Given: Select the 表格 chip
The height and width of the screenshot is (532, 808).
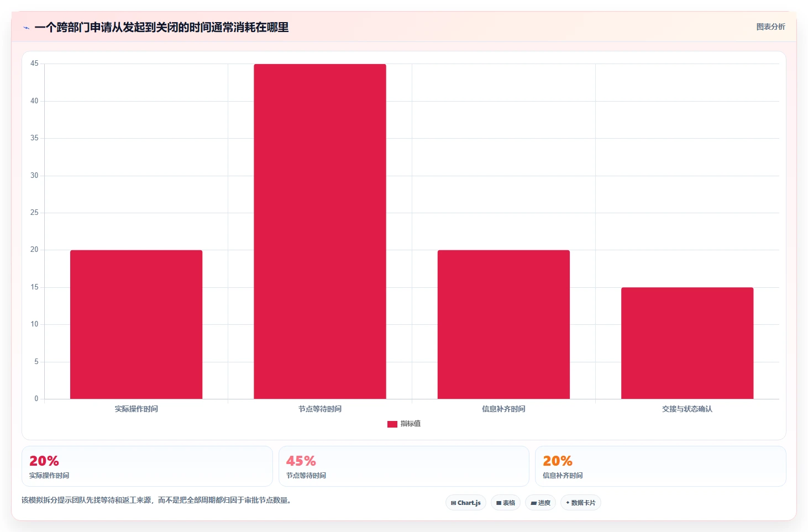Looking at the screenshot, I should tap(506, 503).
